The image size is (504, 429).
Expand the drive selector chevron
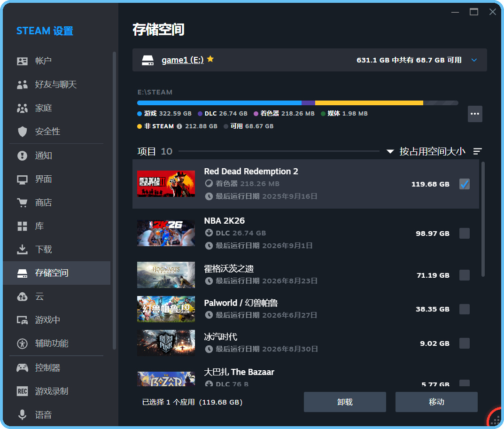(x=474, y=60)
